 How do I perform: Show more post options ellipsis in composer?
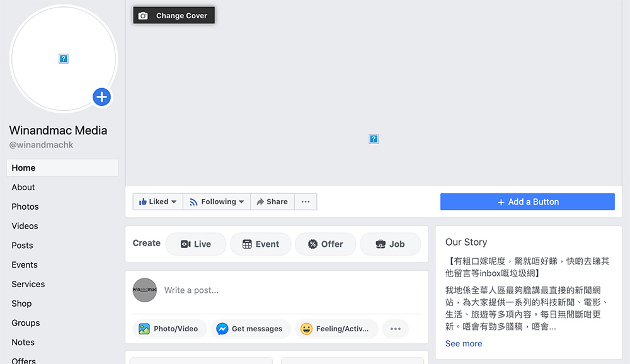coord(396,329)
